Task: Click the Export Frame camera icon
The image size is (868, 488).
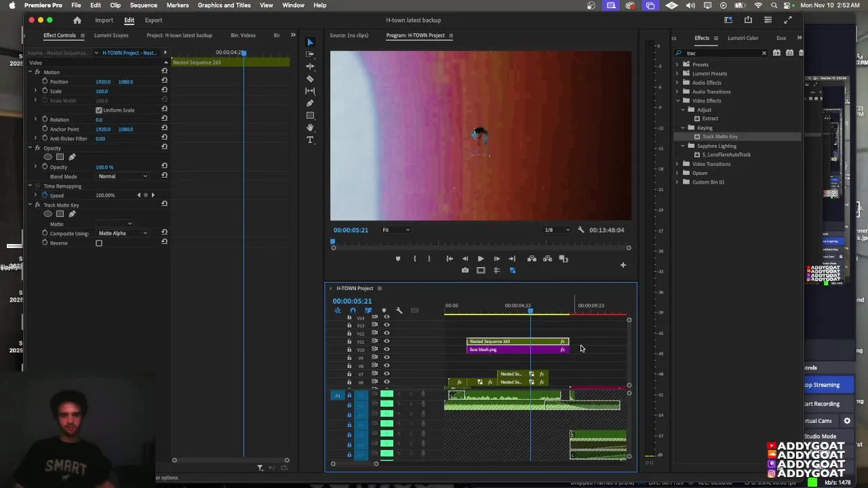Action: 465,270
